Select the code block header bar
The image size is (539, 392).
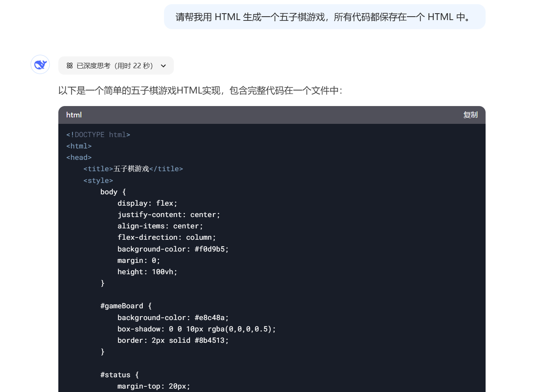pos(265,115)
